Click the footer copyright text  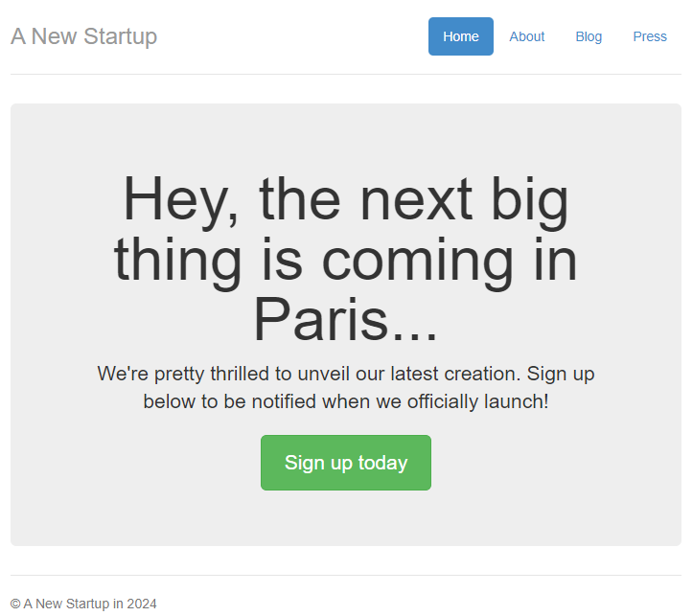tap(83, 604)
